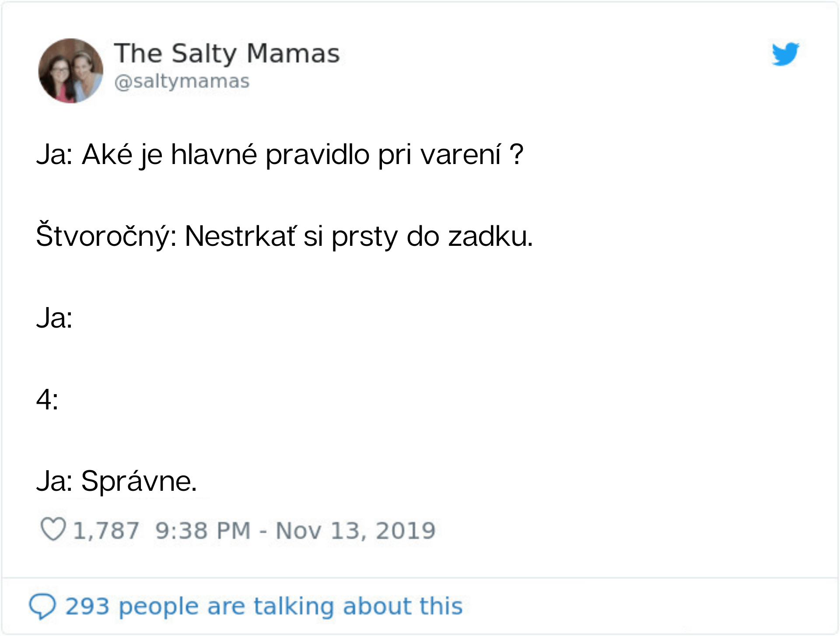This screenshot has height=636, width=840.
Task: Click the Nov 13, 2019 date
Action: coord(355,531)
